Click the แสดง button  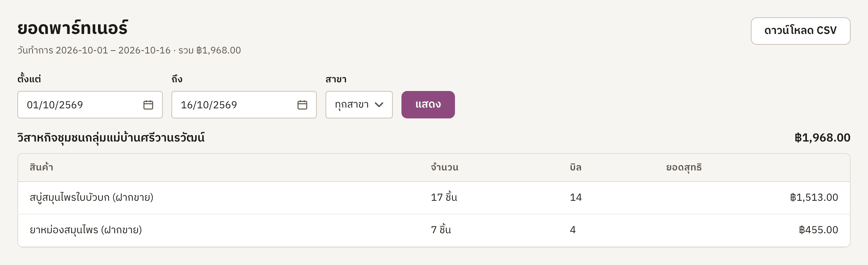[428, 105]
